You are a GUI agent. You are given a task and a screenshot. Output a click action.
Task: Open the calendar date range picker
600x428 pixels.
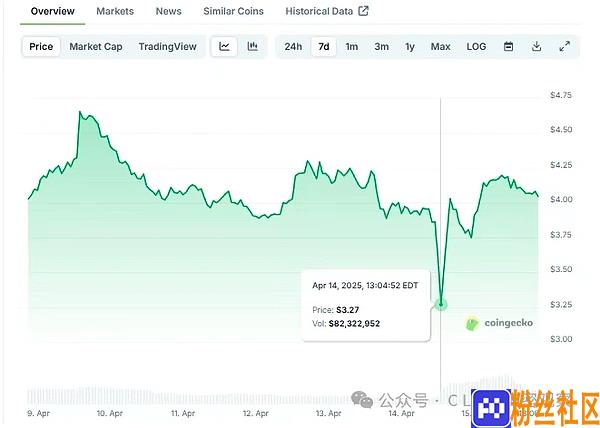click(508, 46)
